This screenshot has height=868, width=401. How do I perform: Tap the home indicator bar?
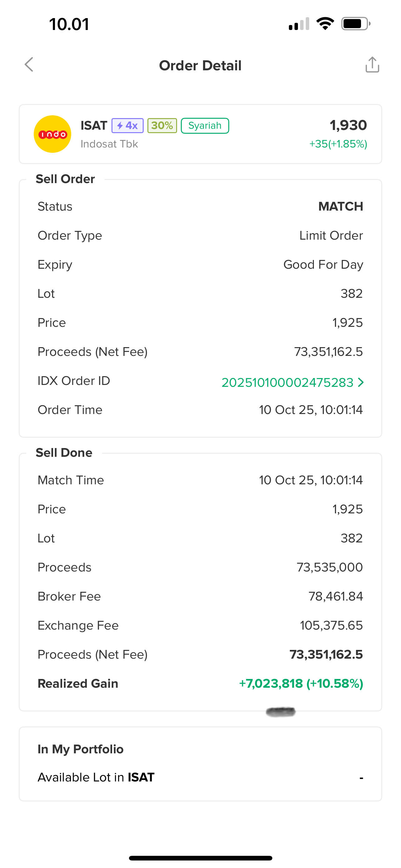coord(200,858)
